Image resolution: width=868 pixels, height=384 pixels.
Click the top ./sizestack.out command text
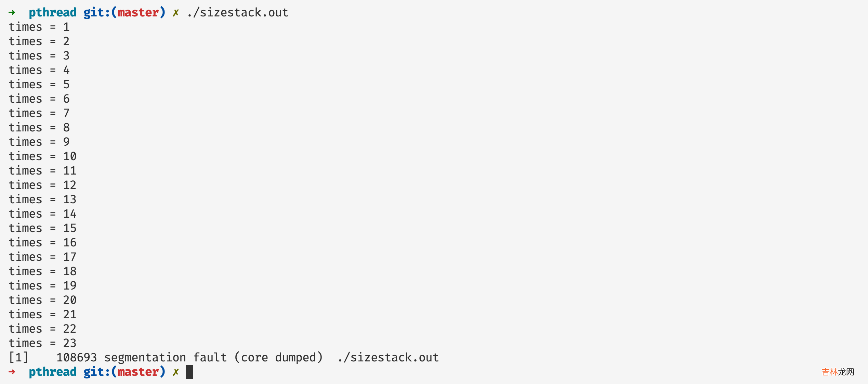pos(237,13)
